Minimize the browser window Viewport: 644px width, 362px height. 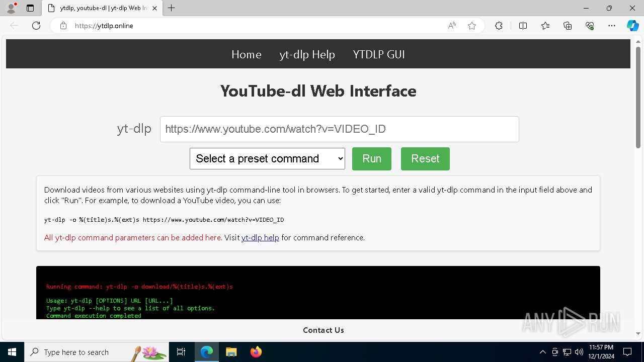(x=586, y=8)
